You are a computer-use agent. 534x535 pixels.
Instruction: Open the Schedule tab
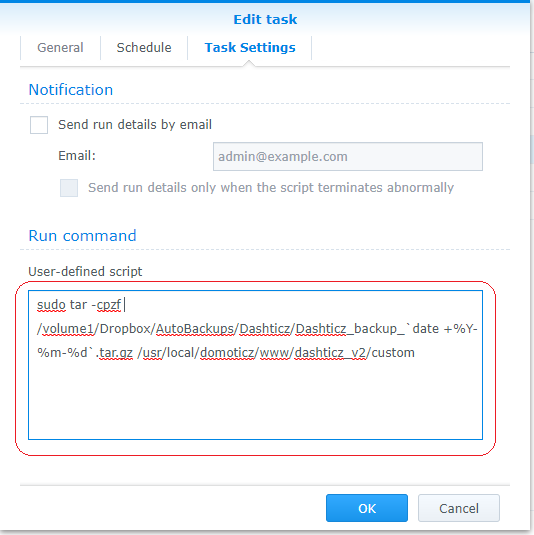click(144, 48)
